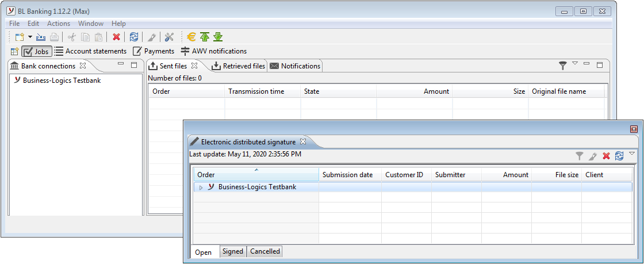Click the blue refresh icon in main toolbar

pos(134,37)
